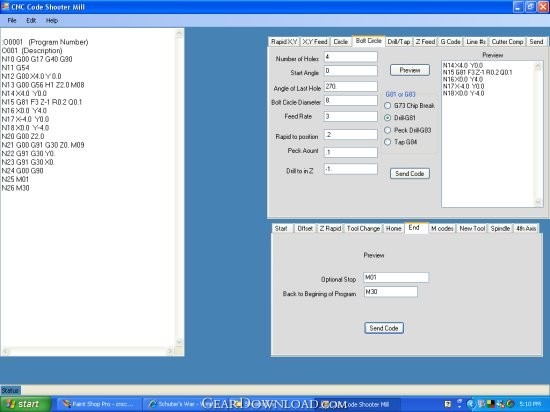This screenshot has width=550, height=412.
Task: Click the Bolt Circle Diameter field
Action: (x=350, y=101)
